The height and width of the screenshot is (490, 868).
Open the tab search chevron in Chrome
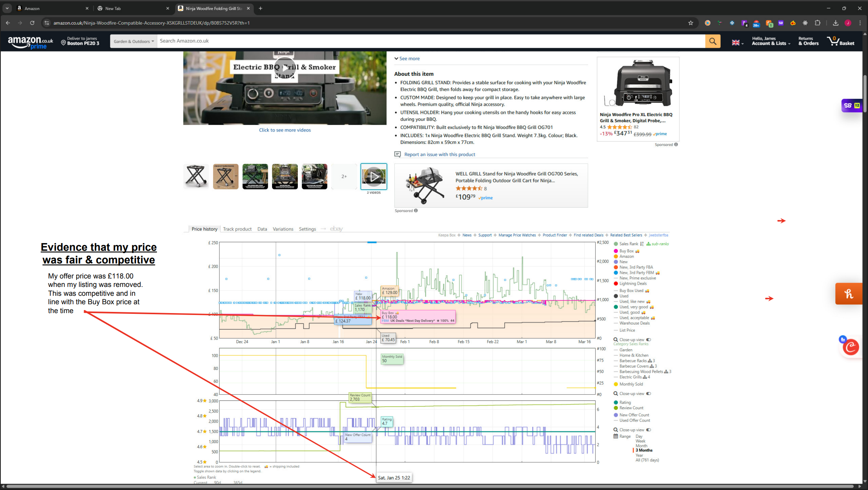7,8
